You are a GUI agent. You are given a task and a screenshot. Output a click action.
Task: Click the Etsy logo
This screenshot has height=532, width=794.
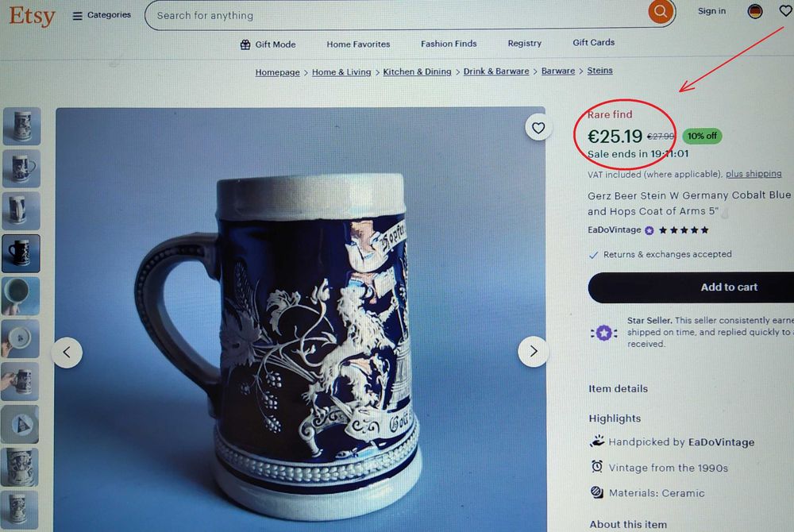click(x=32, y=16)
